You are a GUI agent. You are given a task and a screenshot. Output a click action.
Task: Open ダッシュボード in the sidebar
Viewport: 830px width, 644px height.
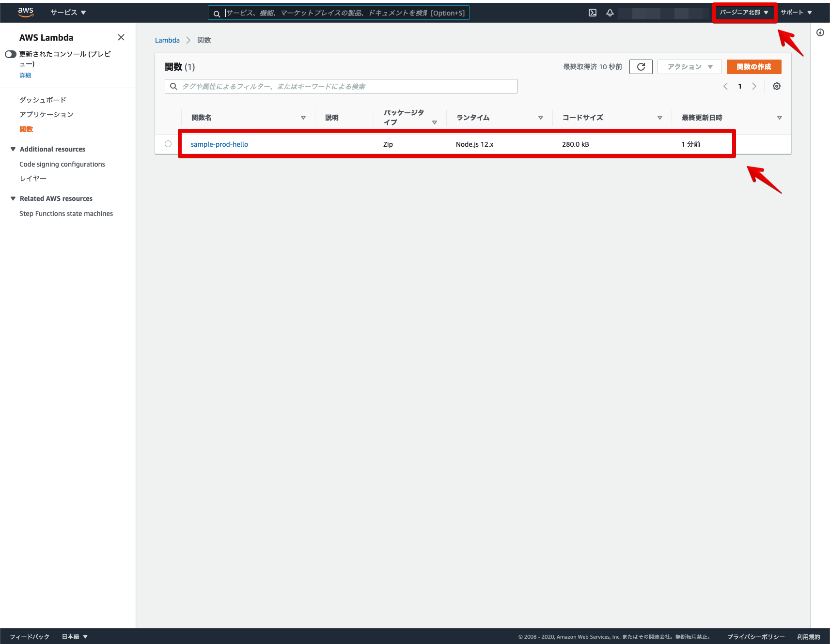pos(43,100)
